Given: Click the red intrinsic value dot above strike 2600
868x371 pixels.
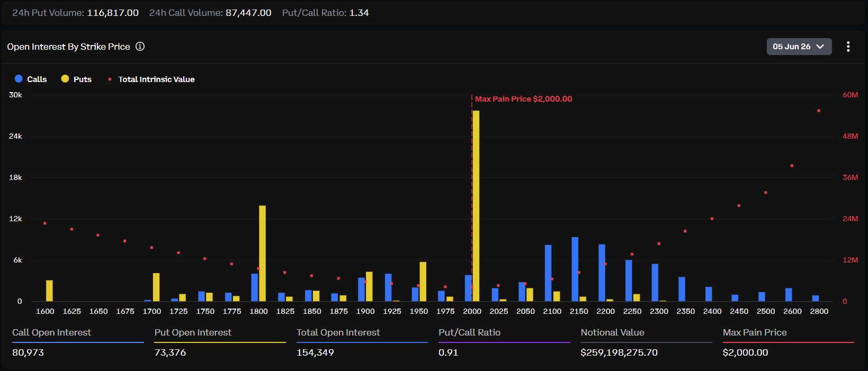Looking at the screenshot, I should point(792,166).
